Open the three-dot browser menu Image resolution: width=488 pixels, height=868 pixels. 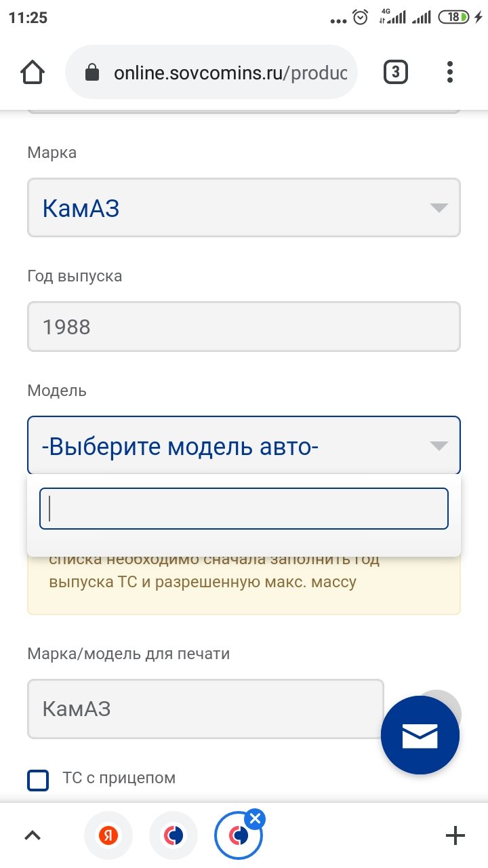pos(450,73)
